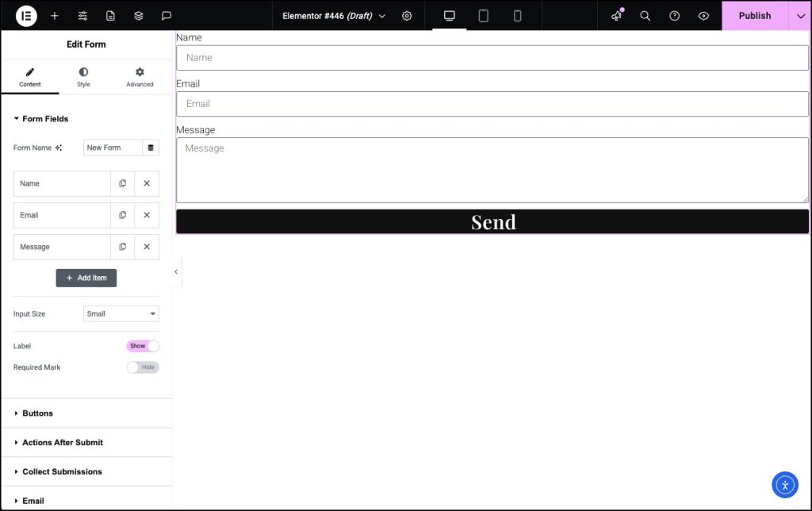
Task: Click the Add Item button
Action: (x=86, y=278)
